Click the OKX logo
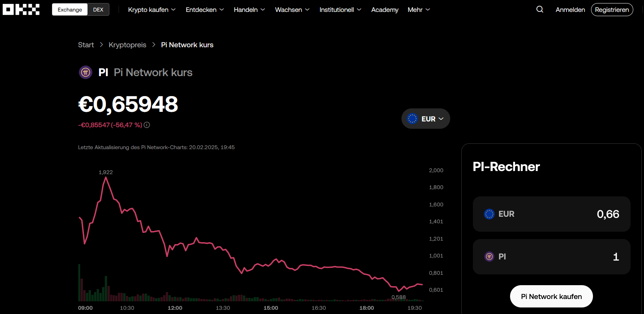 [x=21, y=10]
